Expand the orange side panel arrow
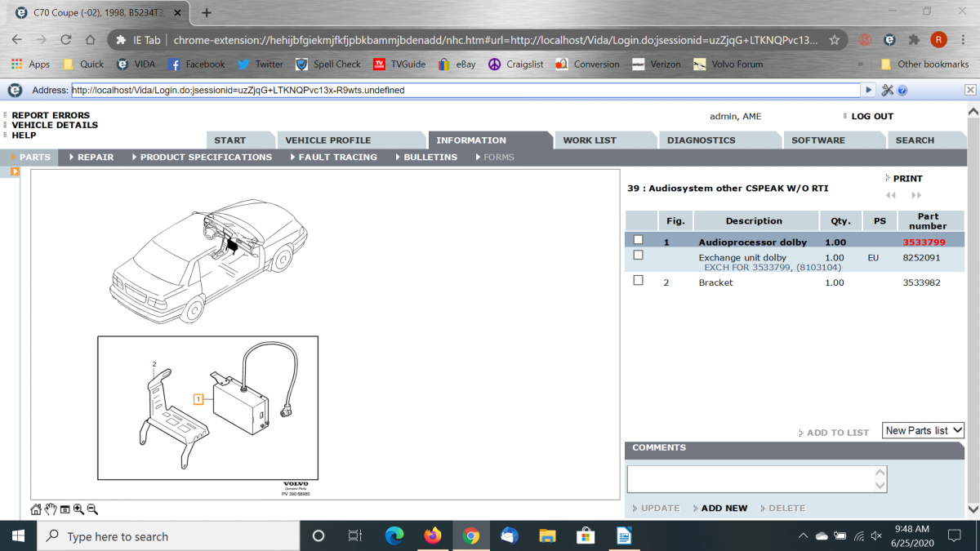Screen dimensions: 980x551 point(15,171)
